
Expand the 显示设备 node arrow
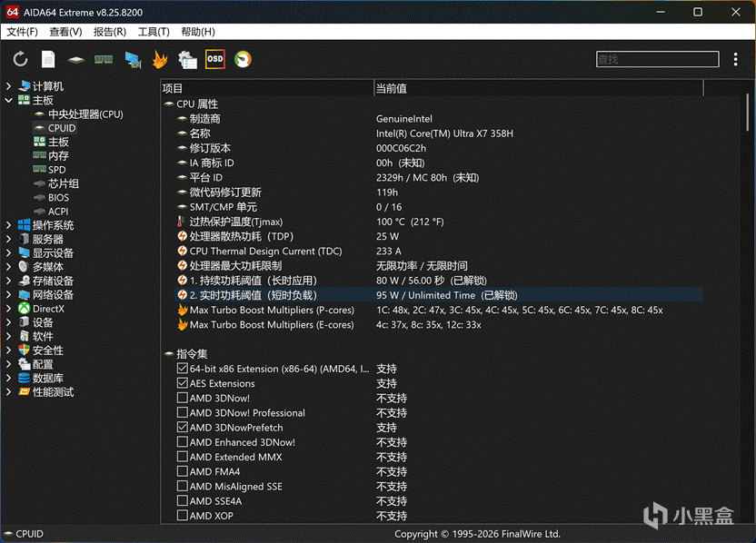(8, 253)
